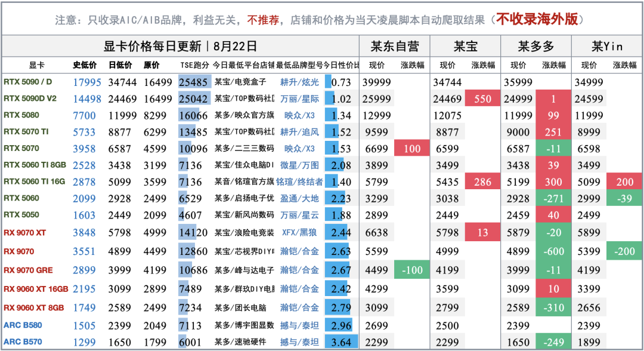The height and width of the screenshot is (351, 644).
Task: Click the red 550 price change cell
Action: (482, 98)
